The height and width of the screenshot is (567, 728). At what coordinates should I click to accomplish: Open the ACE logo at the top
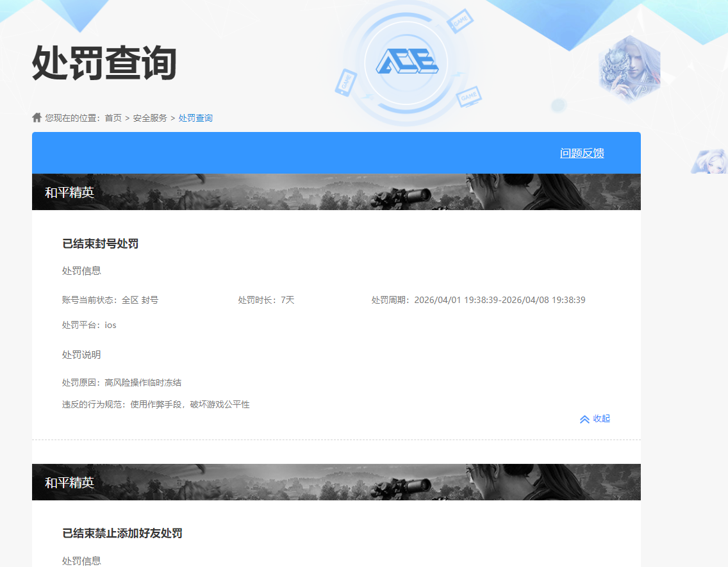tap(407, 62)
